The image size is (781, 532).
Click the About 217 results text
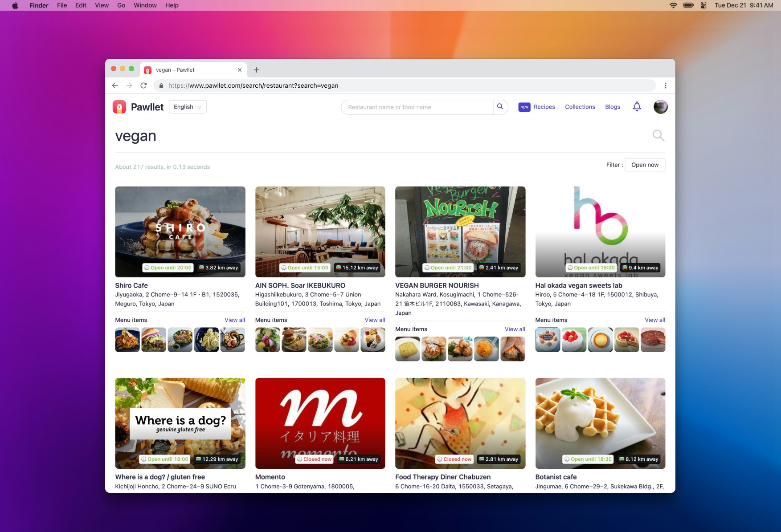162,167
